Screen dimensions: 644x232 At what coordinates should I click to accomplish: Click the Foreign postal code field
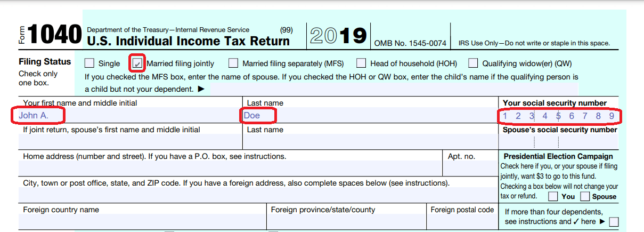tap(462, 221)
